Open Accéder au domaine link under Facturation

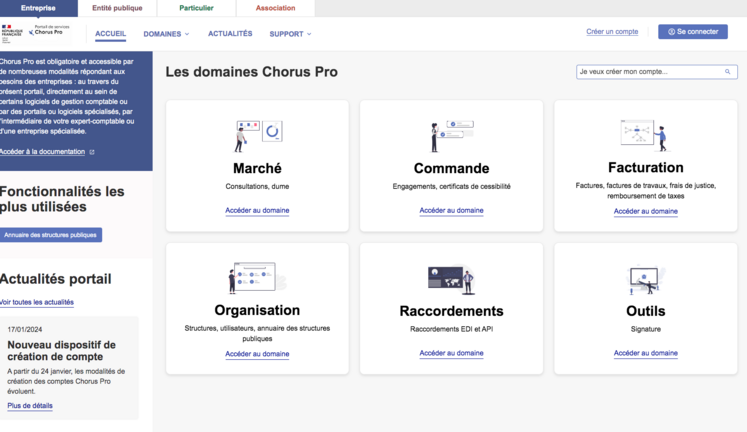645,211
